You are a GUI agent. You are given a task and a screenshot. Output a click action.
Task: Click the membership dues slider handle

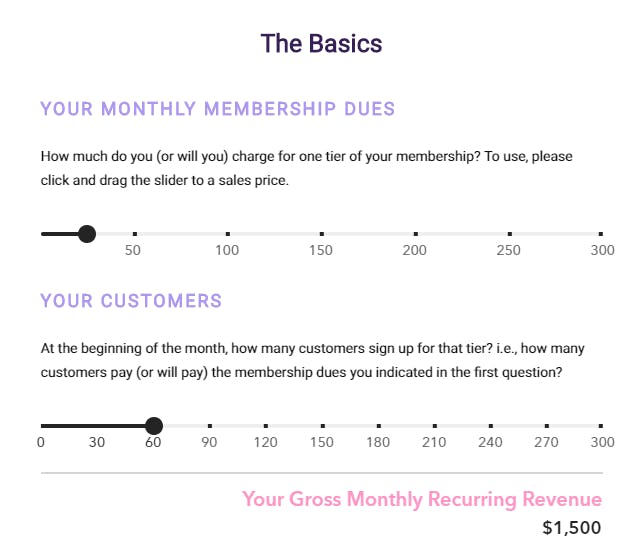coord(87,234)
